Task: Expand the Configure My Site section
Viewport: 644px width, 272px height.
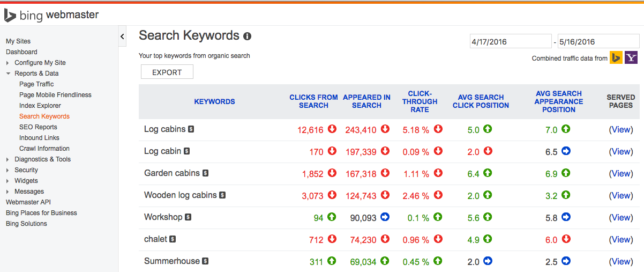Action: [x=9, y=63]
